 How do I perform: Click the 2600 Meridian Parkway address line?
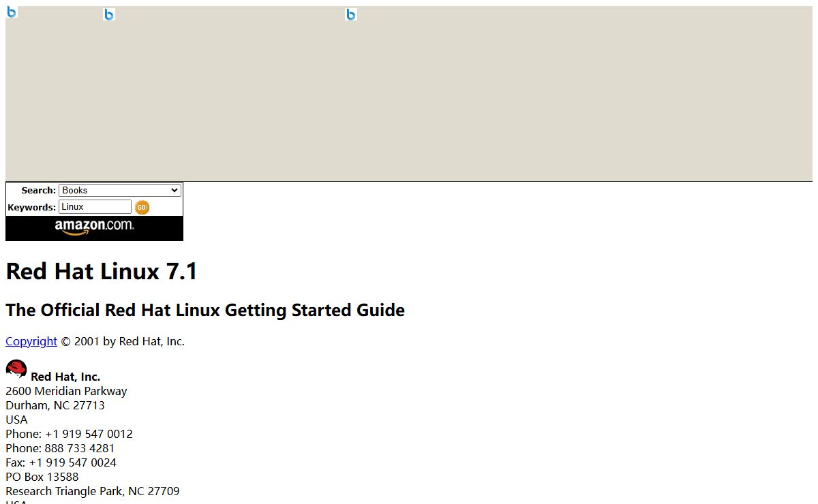pos(66,391)
